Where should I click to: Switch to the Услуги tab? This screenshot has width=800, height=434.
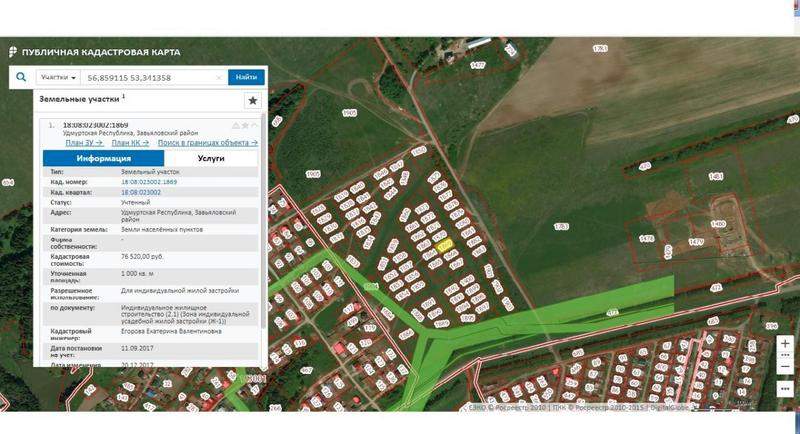coord(211,158)
